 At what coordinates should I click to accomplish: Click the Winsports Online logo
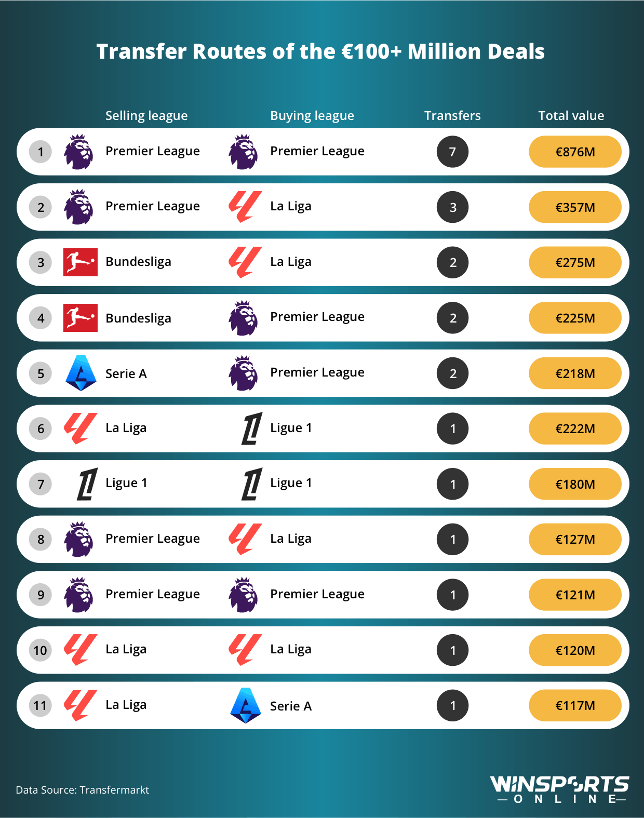[x=560, y=789]
